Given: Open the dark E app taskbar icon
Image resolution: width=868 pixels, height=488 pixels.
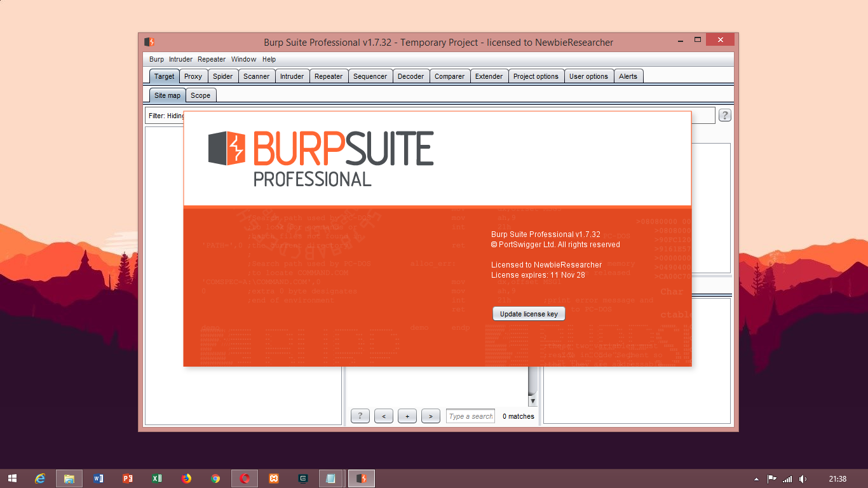Looking at the screenshot, I should click(303, 478).
